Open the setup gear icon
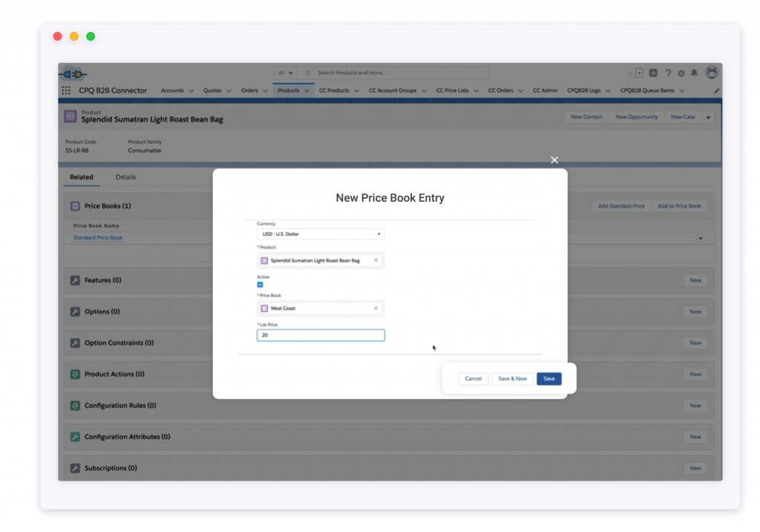The image size is (760, 532). (x=681, y=73)
